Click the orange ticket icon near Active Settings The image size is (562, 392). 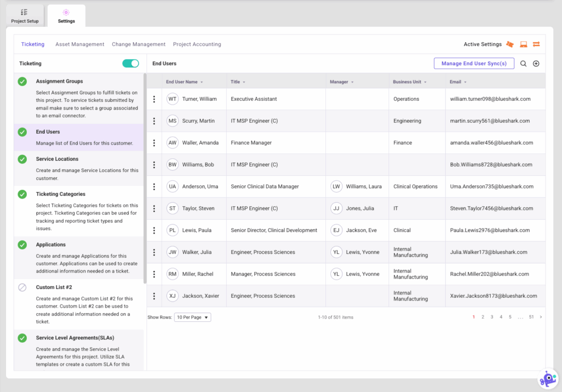509,44
